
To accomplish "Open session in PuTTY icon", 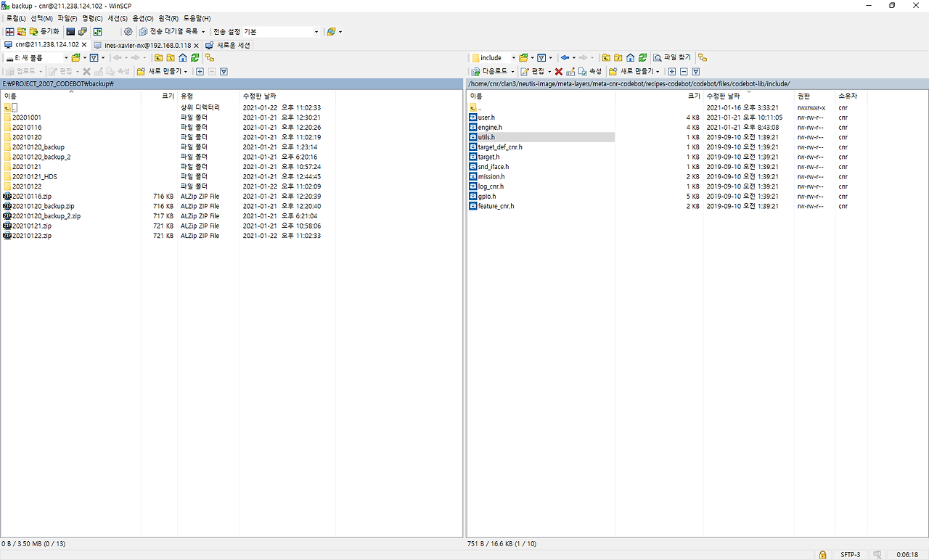I will tap(83, 32).
